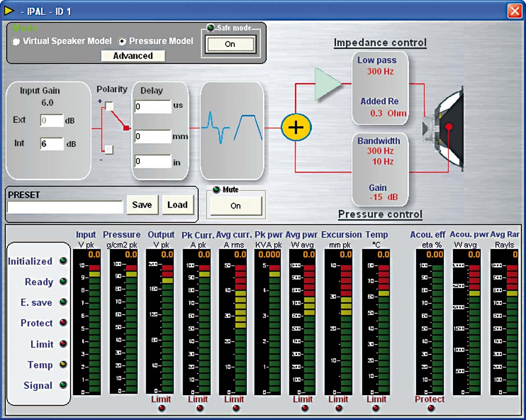Click the Limit LED under Pk Curr. meter
The height and width of the screenshot is (420, 526).
200,408
